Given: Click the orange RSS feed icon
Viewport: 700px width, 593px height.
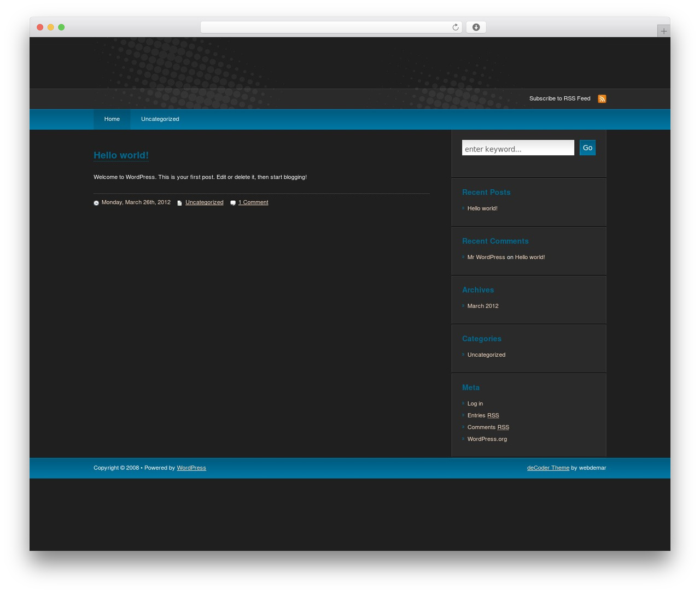Looking at the screenshot, I should point(602,99).
